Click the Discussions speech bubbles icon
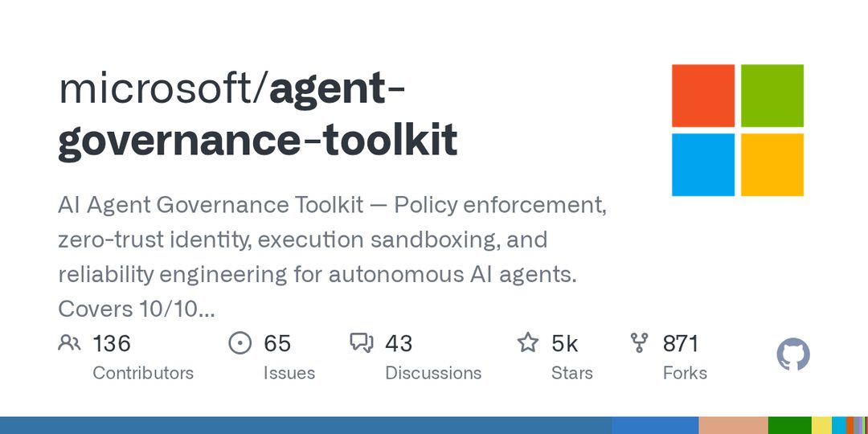Image resolution: width=868 pixels, height=434 pixels. click(x=362, y=343)
